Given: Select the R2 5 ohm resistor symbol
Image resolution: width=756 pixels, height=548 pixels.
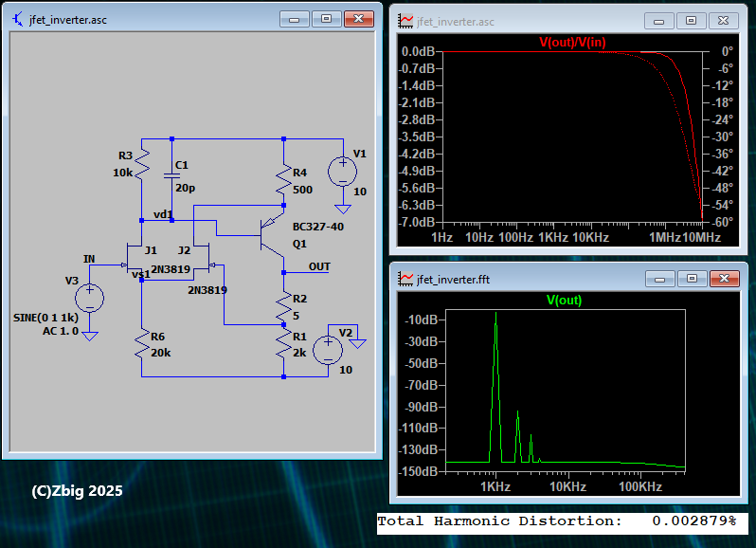Looking at the screenshot, I should click(283, 307).
